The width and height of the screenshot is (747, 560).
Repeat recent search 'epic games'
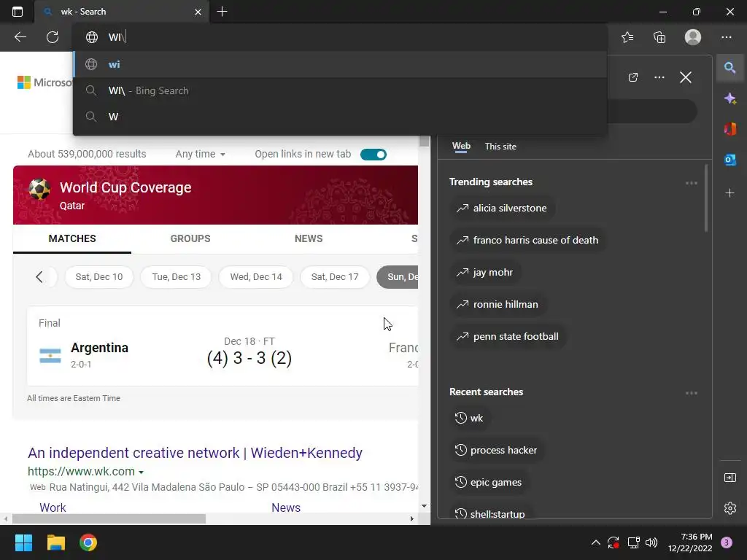pos(489,482)
